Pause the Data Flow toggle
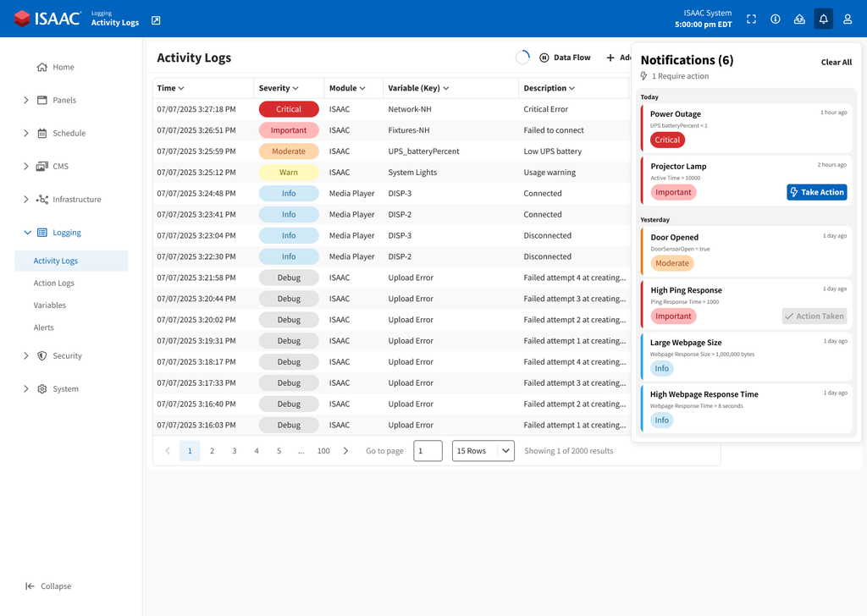Viewport: 867px width, 616px height. (x=544, y=58)
